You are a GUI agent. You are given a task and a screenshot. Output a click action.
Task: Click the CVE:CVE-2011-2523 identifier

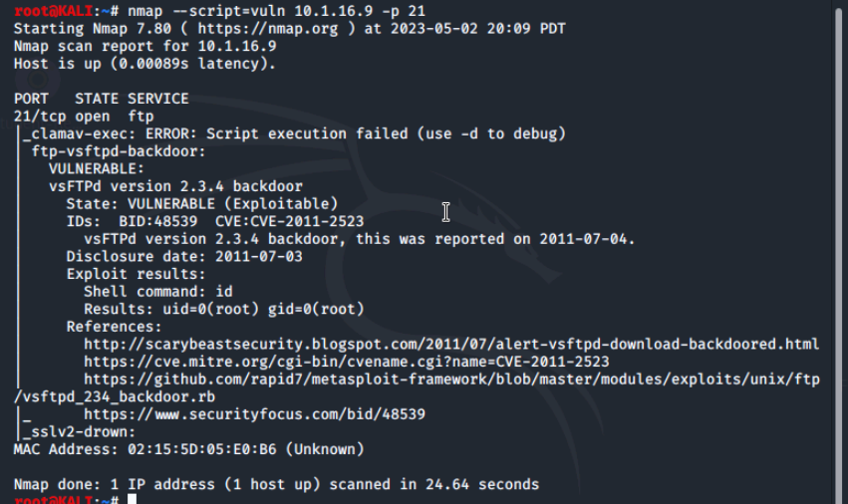289,222
